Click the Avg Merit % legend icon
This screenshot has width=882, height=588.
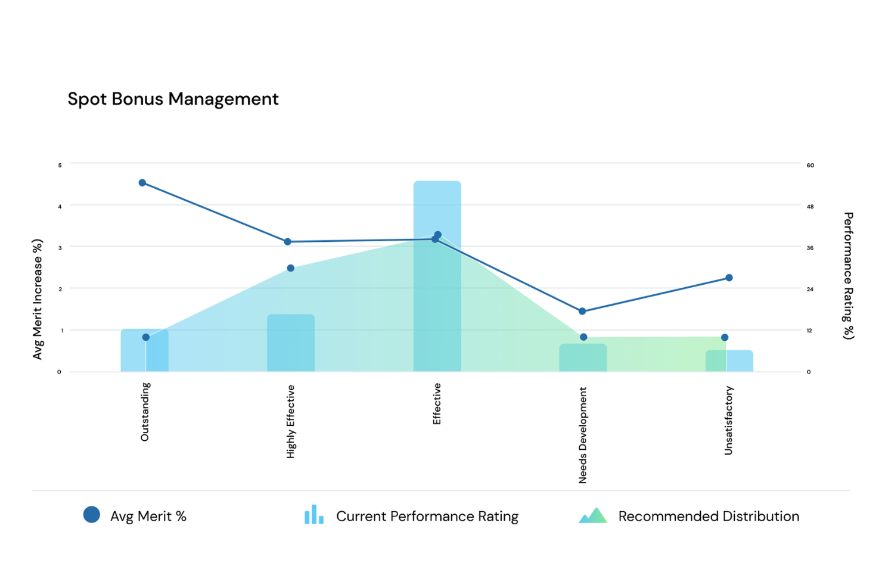[x=91, y=515]
